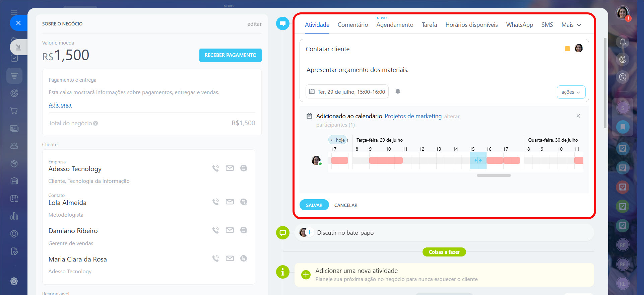The image size is (644, 295).
Task: Click the timeline horizontal scrollbar
Action: (x=494, y=175)
